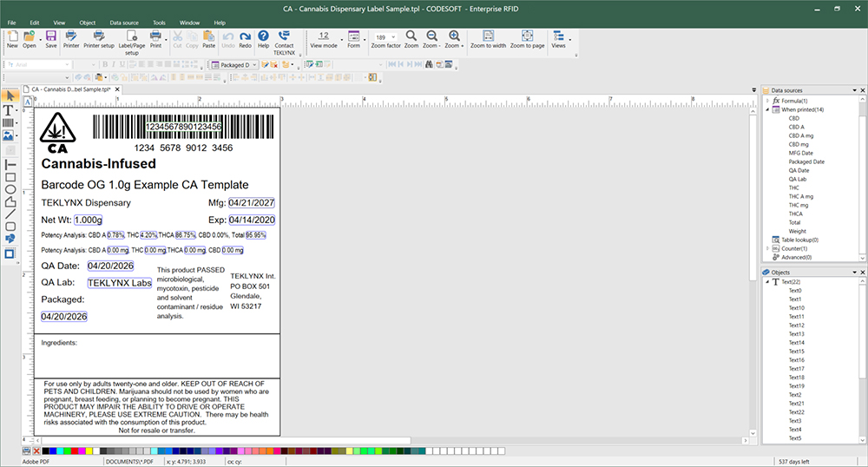This screenshot has height=467, width=868.
Task: Open the Open button dropdown arrow
Action: coord(41,39)
